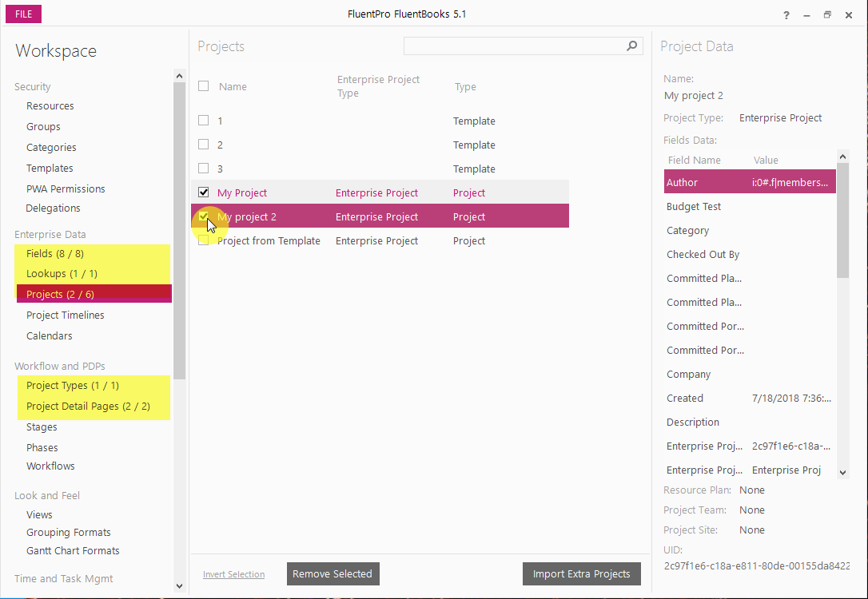Open Calendars item
The image size is (868, 599).
(49, 335)
